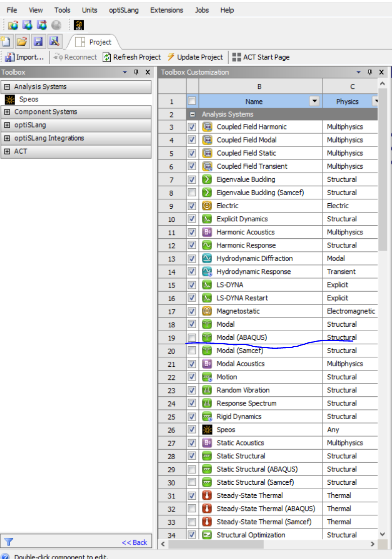Click the Motion system icon
Viewport: 392px width, 559px height.
[207, 377]
